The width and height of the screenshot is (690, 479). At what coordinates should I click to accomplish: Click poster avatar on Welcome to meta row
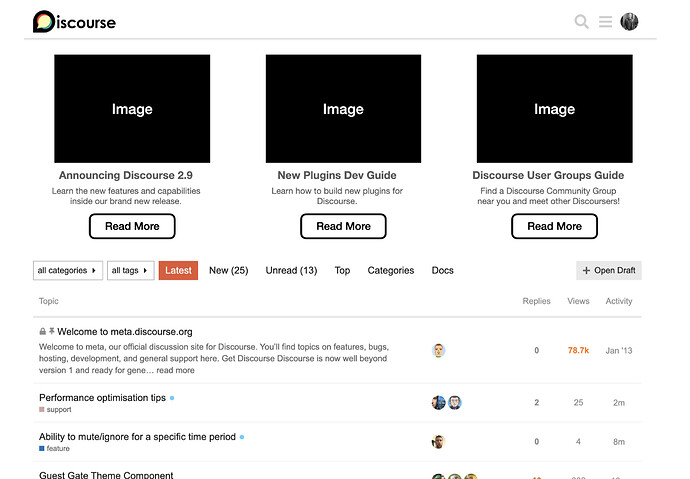point(438,350)
